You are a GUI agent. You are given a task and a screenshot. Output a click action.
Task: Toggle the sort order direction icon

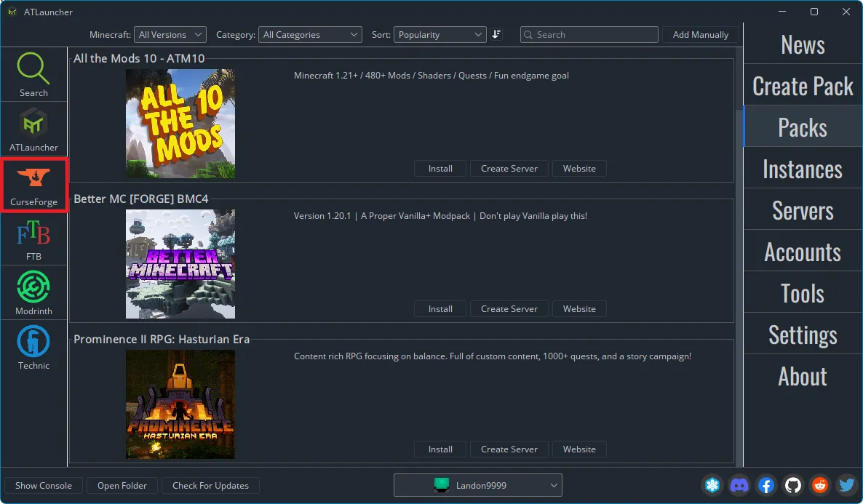(496, 34)
